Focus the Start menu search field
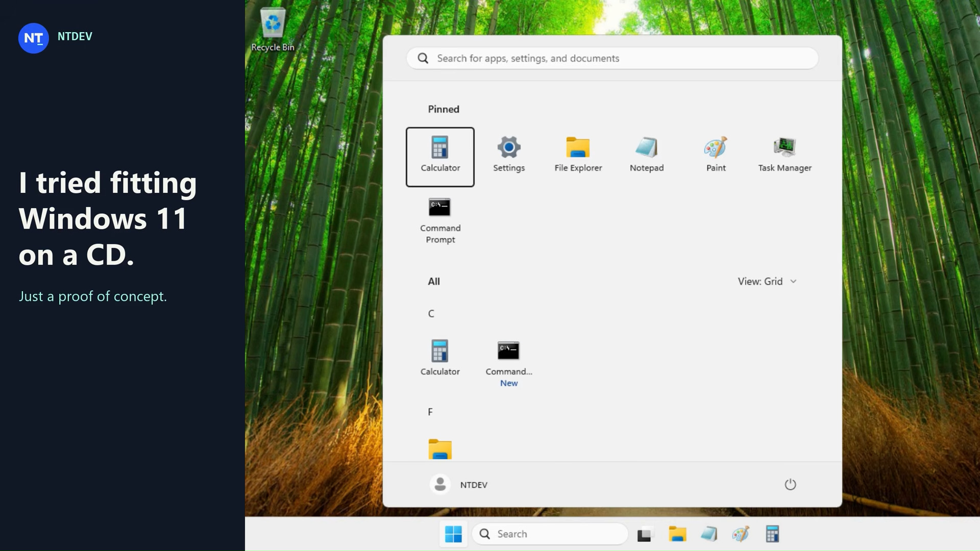The height and width of the screenshot is (551, 980). [612, 58]
